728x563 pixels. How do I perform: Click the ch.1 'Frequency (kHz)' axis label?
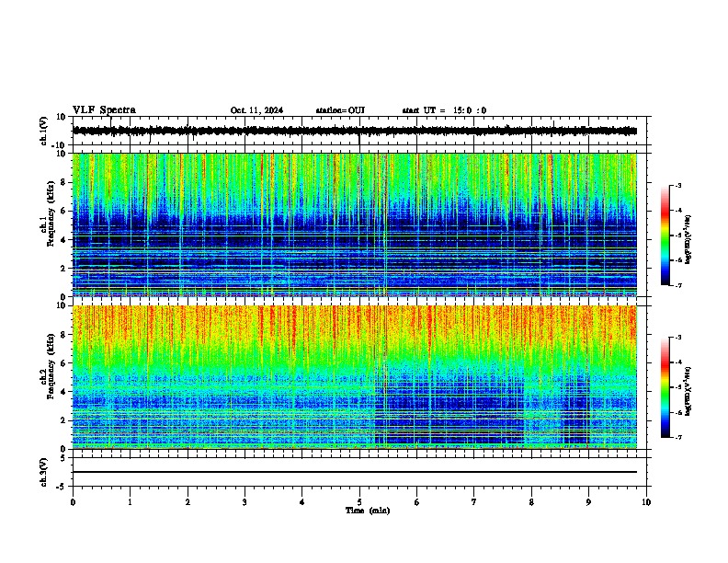(x=51, y=214)
